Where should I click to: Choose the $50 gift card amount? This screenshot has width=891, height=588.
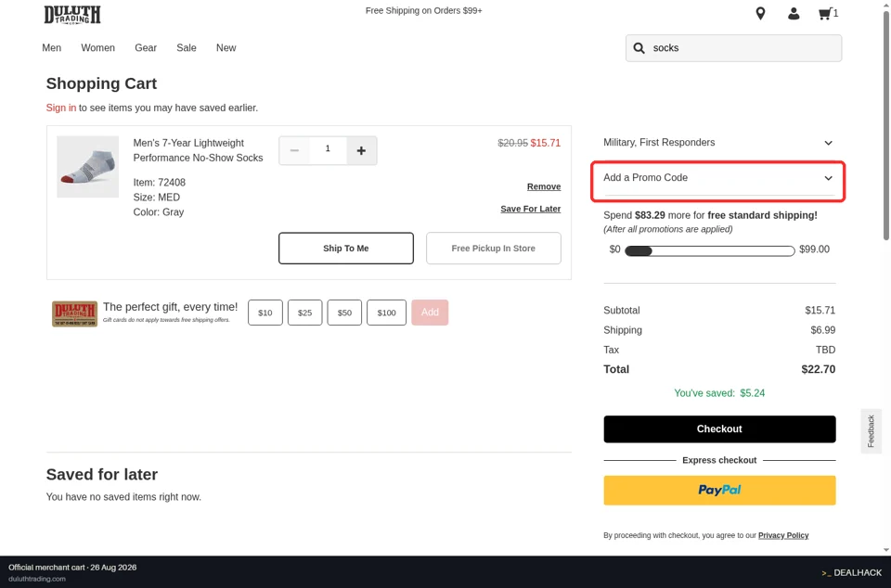(x=344, y=313)
